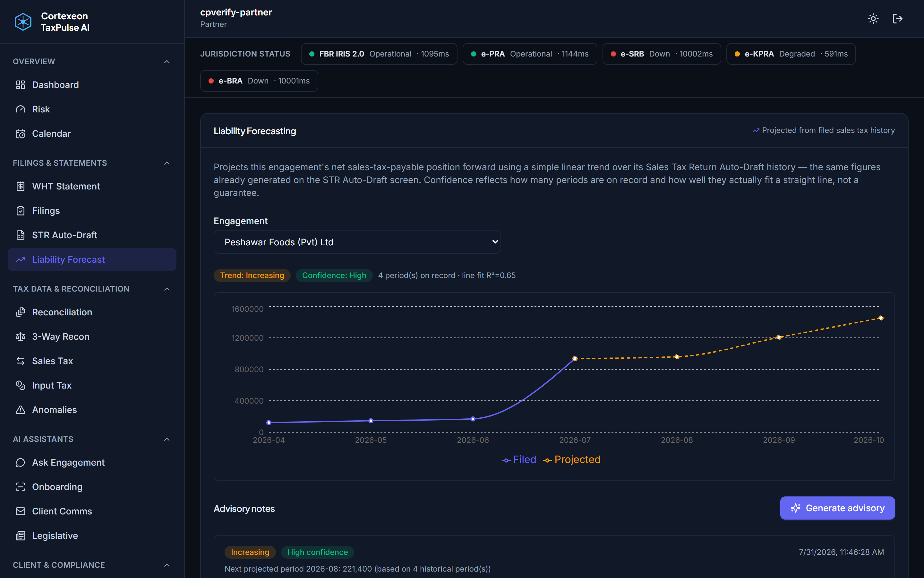This screenshot has width=924, height=578.
Task: Click the e-SRB Down status chip
Action: [x=662, y=54]
